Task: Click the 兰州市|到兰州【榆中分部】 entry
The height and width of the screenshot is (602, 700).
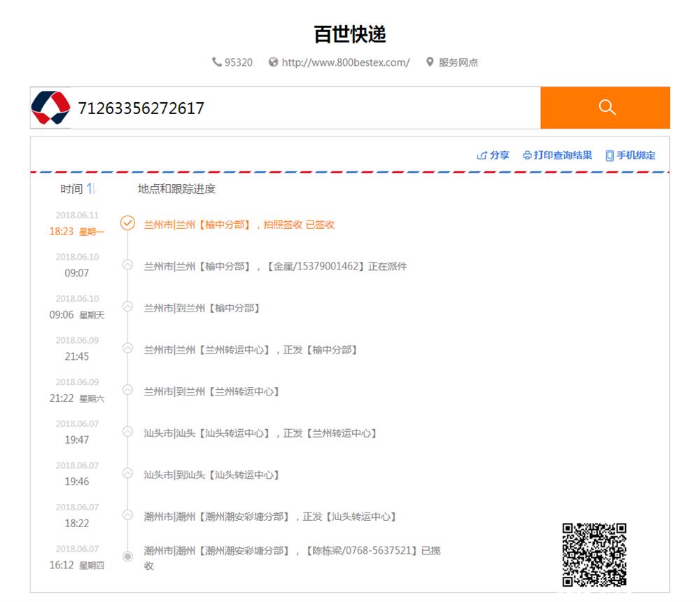Action: [x=202, y=308]
